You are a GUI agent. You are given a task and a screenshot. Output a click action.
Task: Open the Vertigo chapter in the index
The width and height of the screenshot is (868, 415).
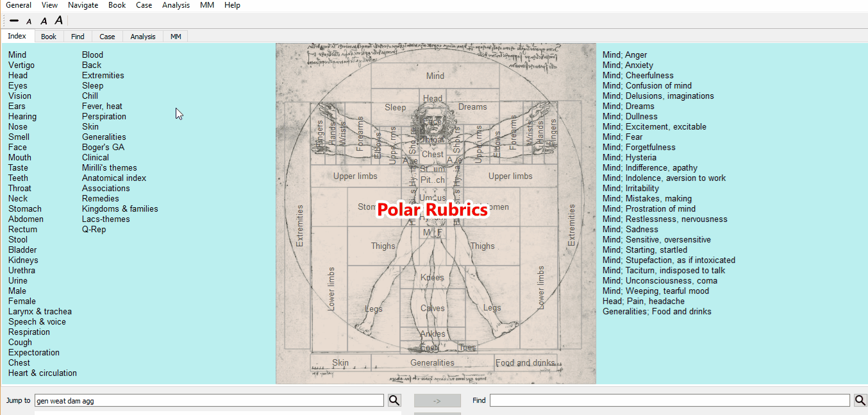coord(22,65)
